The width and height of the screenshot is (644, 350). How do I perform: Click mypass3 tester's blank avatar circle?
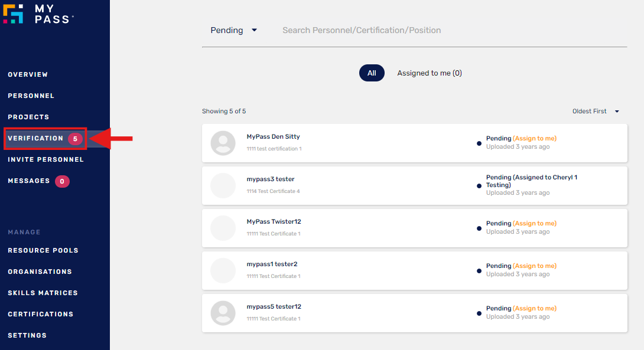click(x=223, y=185)
